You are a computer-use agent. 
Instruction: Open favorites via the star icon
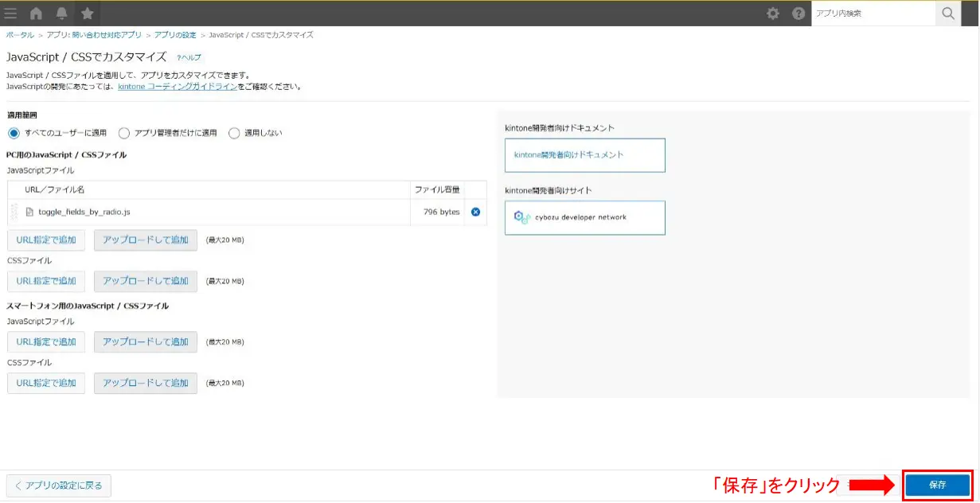tap(86, 13)
